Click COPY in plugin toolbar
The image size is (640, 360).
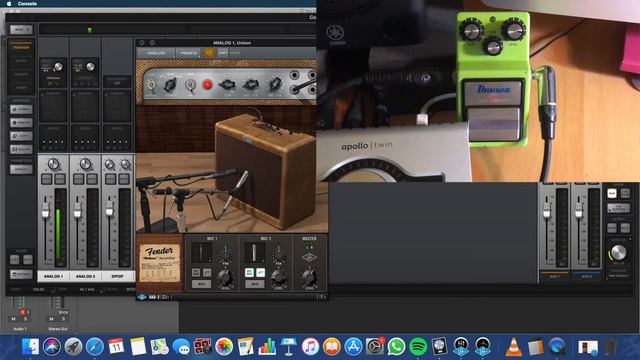point(223,53)
